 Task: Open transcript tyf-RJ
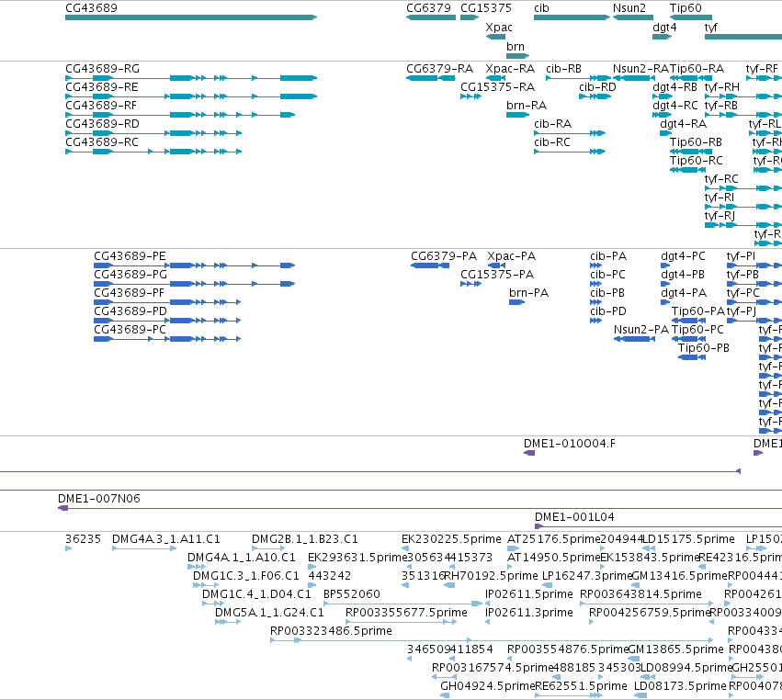743,225
